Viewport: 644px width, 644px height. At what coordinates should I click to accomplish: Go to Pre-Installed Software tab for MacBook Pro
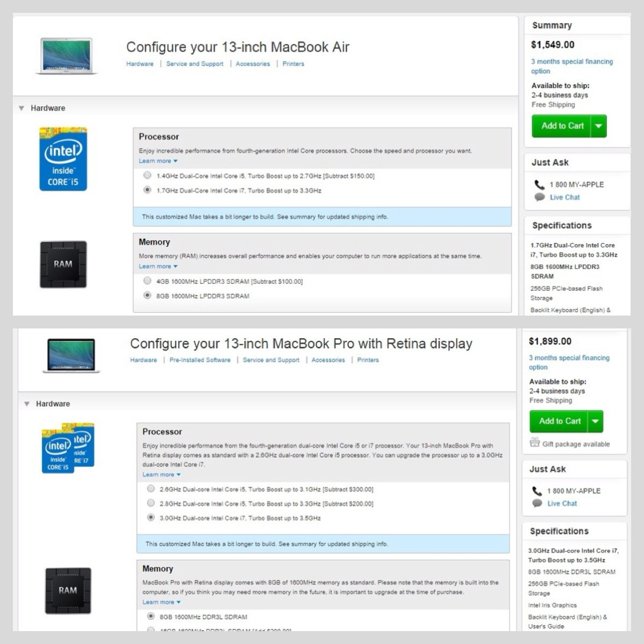(200, 360)
